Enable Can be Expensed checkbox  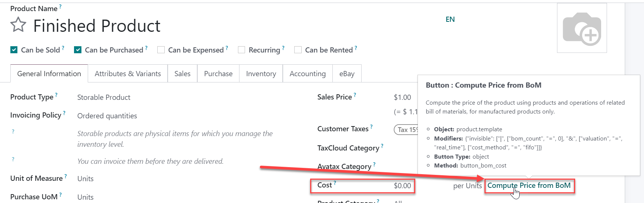[161, 50]
